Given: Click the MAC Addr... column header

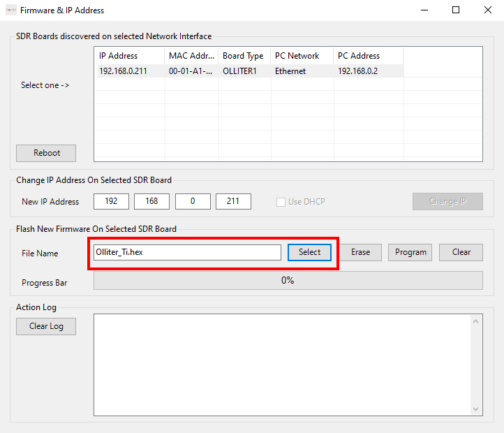Looking at the screenshot, I should coord(191,56).
